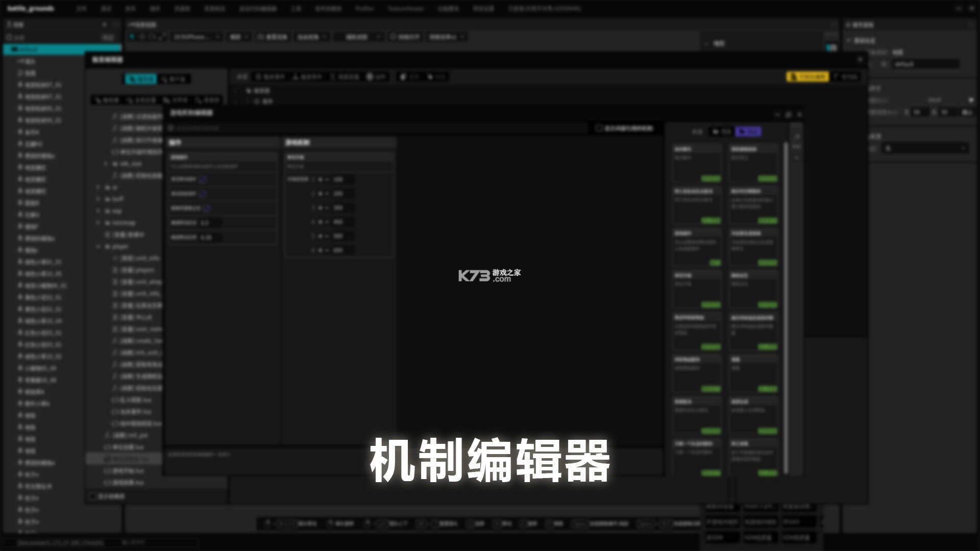Click the yellow highlighted button in editor toolbar
Screen dimensions: 980x551
pos(807,77)
